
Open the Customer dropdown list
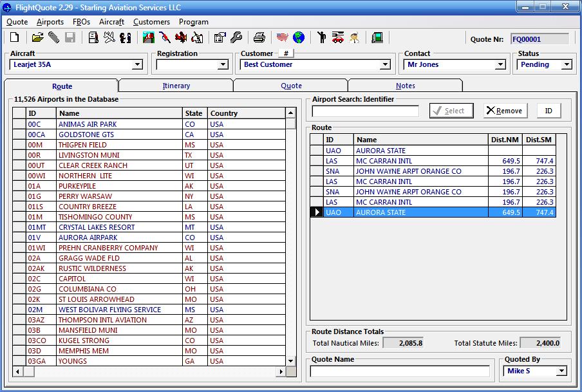pyautogui.click(x=385, y=65)
